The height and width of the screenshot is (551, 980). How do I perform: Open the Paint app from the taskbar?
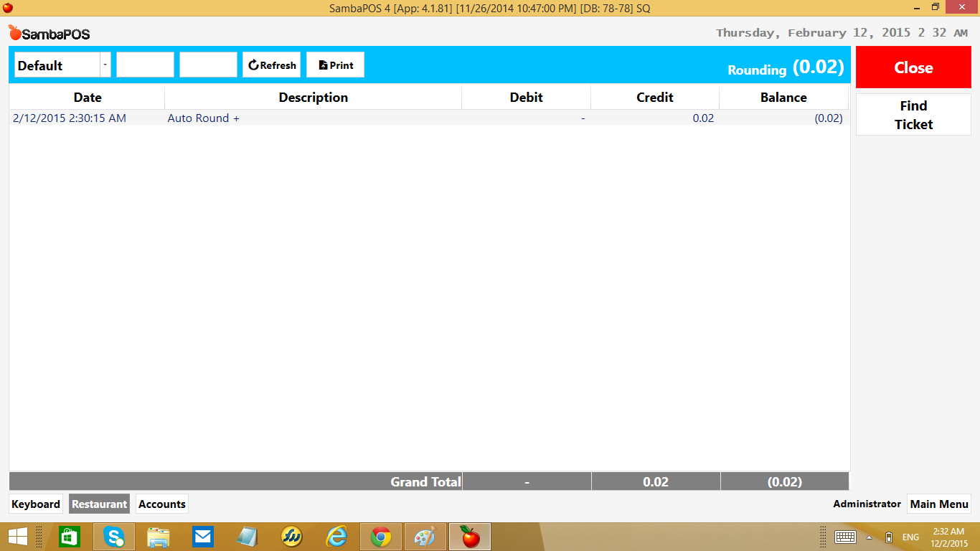tap(425, 537)
